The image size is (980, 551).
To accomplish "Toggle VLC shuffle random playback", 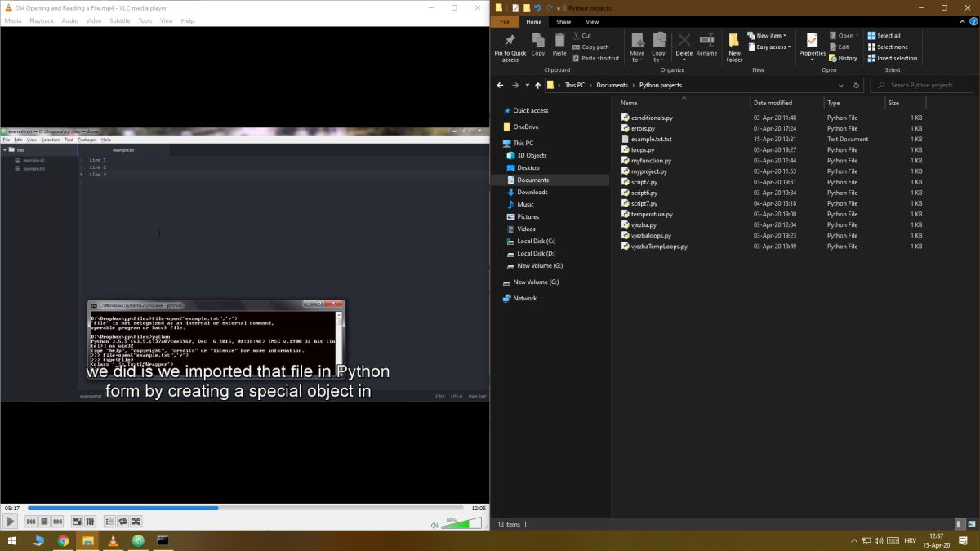I will pyautogui.click(x=136, y=521).
